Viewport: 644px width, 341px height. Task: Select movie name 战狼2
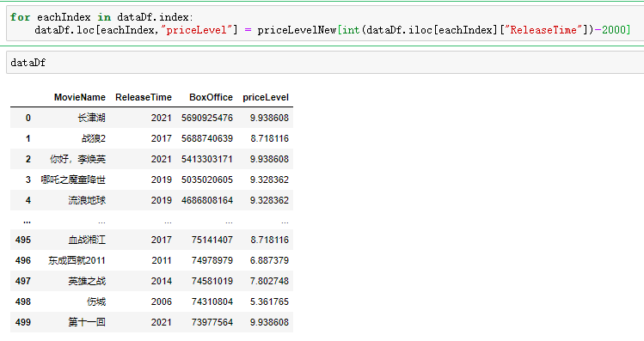point(94,138)
